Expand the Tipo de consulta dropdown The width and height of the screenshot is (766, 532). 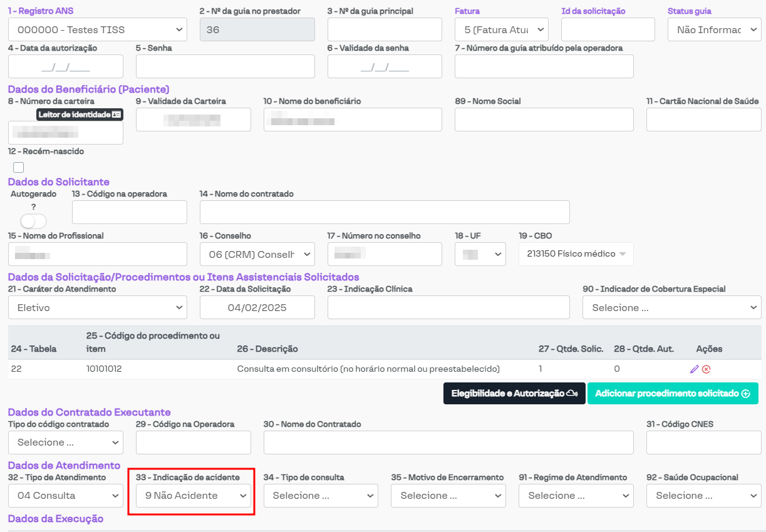tap(321, 496)
